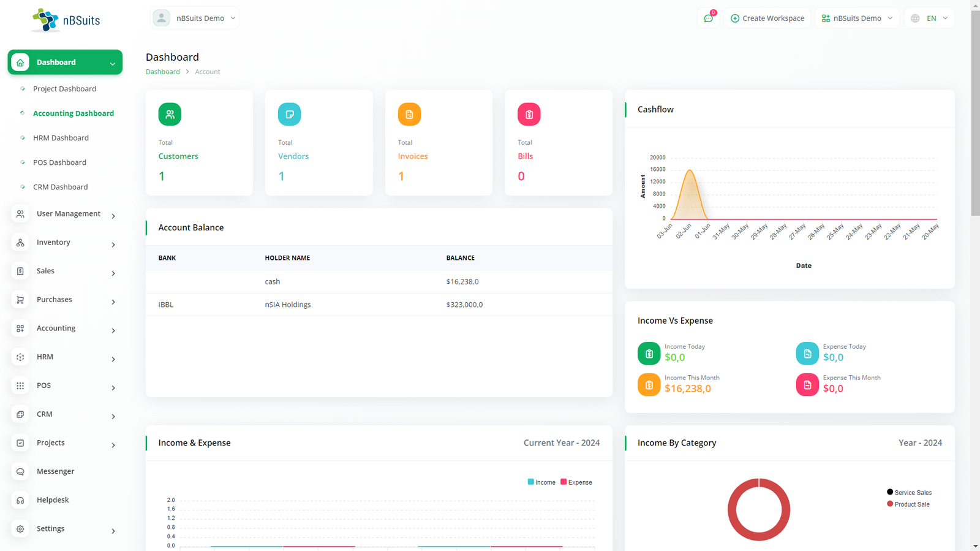Click the Sales sidebar icon
Image resolution: width=980 pixels, height=551 pixels.
(20, 271)
